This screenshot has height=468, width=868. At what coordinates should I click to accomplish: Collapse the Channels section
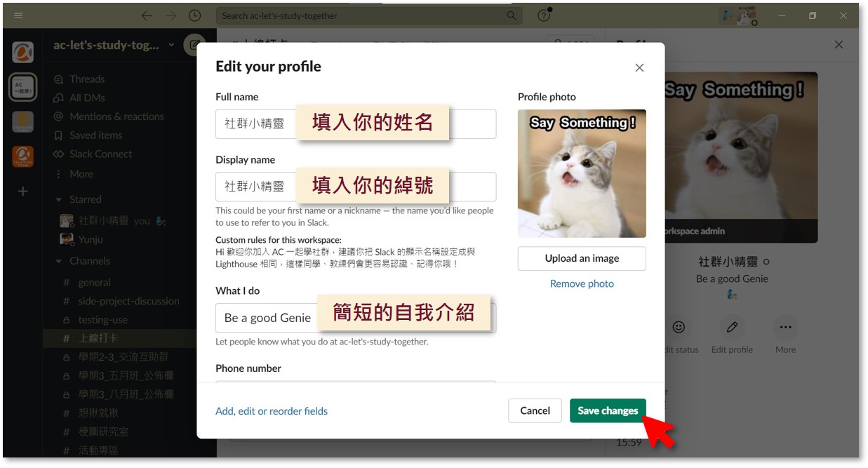pyautogui.click(x=59, y=261)
